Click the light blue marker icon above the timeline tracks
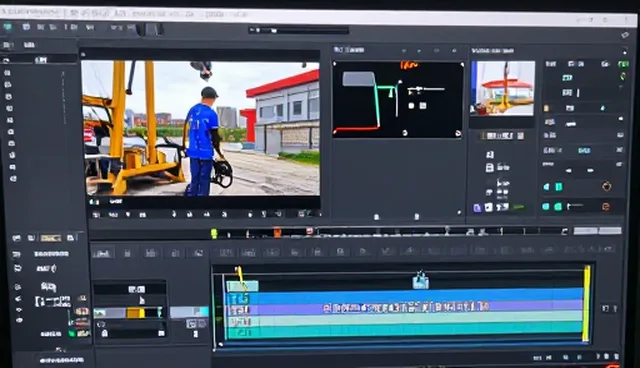Screen dimensions: 640x368 (420, 280)
